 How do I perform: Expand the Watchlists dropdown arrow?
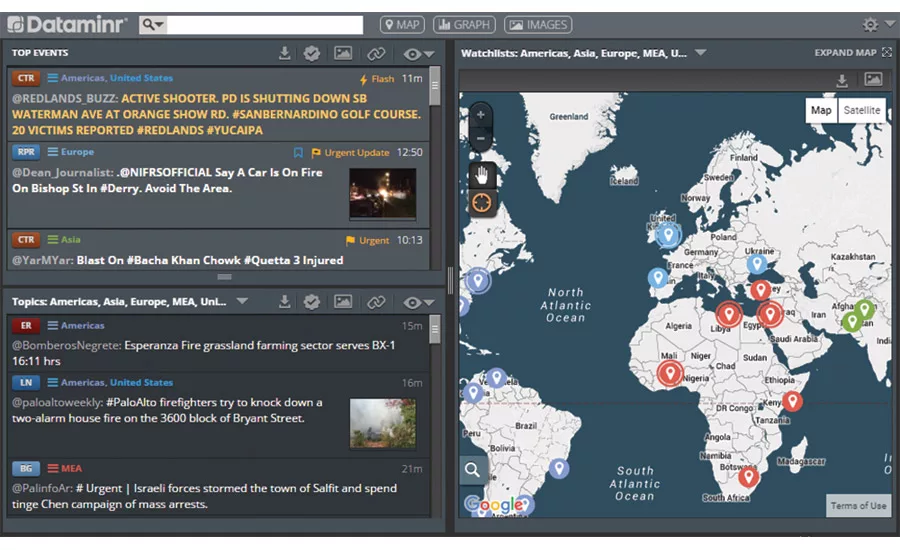[701, 53]
